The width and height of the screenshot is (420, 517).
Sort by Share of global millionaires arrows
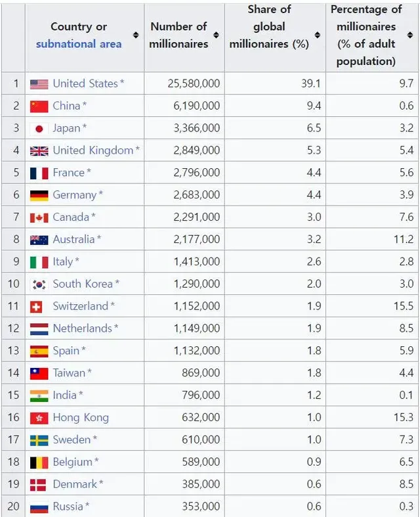tap(317, 35)
